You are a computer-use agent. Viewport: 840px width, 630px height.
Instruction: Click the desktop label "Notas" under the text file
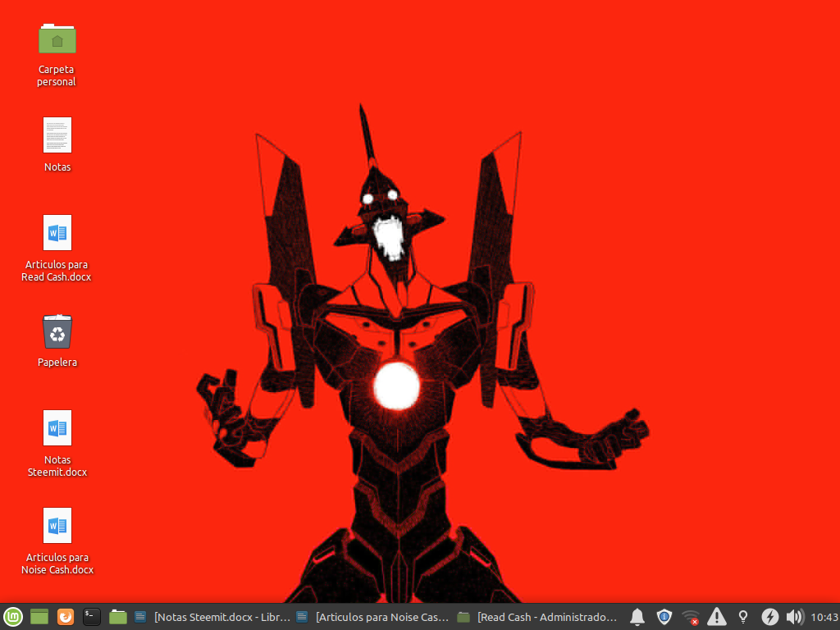click(57, 167)
